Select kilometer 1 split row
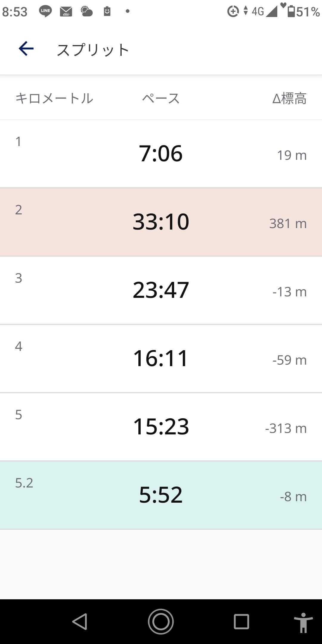 [x=161, y=154]
